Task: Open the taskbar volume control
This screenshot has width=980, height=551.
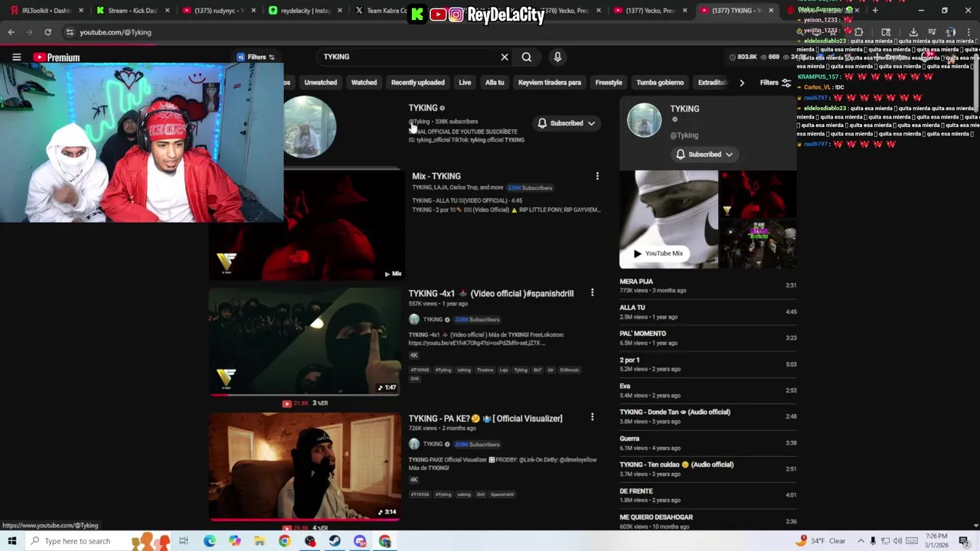Action: (897, 541)
